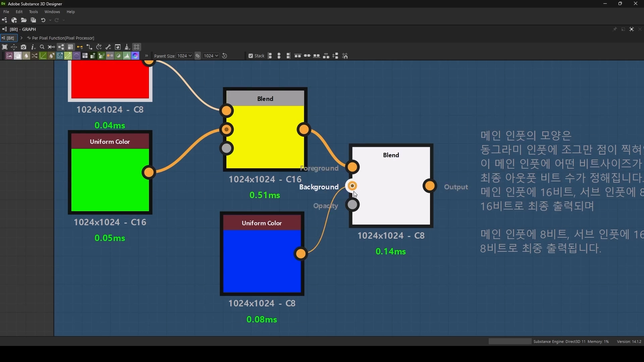
Task: Expand hidden node toolbar items chevron
Action: pyautogui.click(x=147, y=56)
